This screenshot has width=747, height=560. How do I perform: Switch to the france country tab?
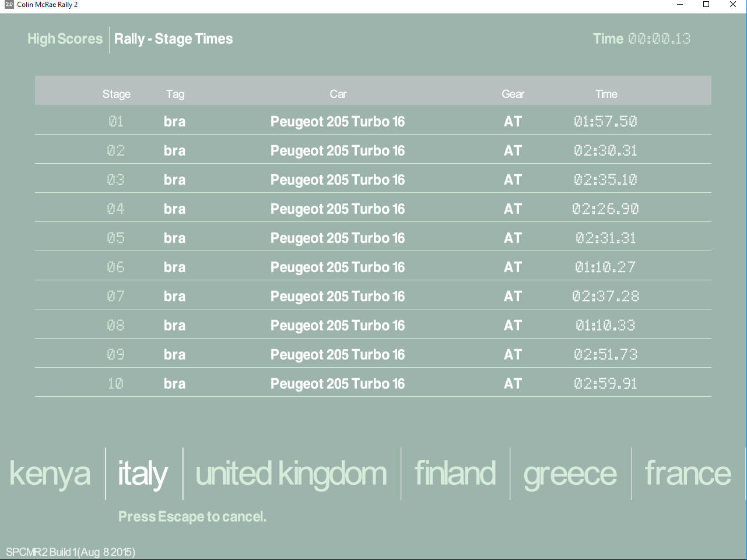(688, 474)
